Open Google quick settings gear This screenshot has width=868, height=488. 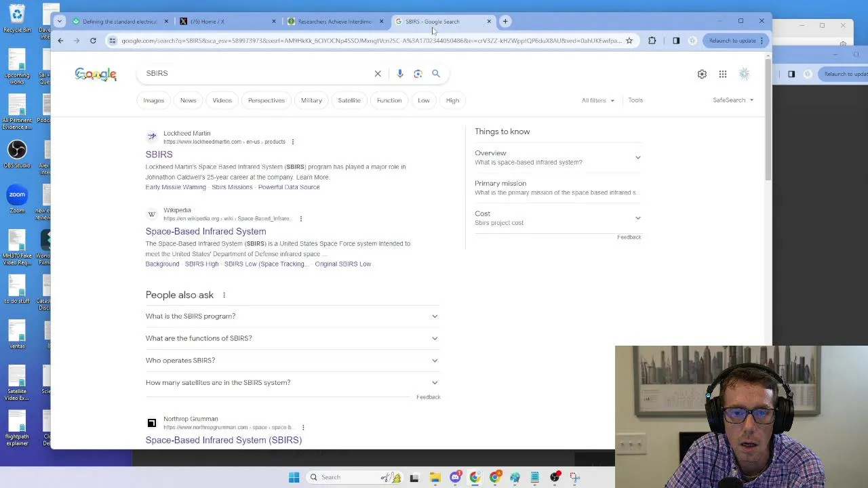coord(702,74)
